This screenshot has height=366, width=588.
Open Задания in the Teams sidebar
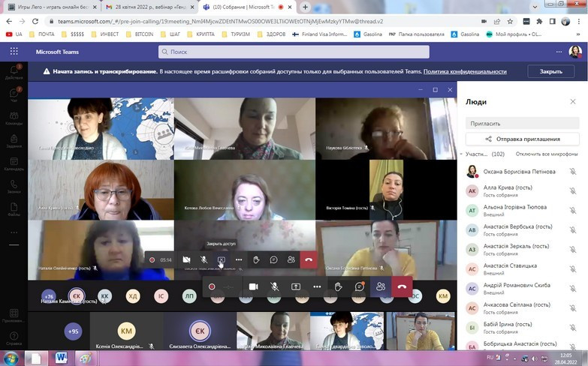point(14,141)
